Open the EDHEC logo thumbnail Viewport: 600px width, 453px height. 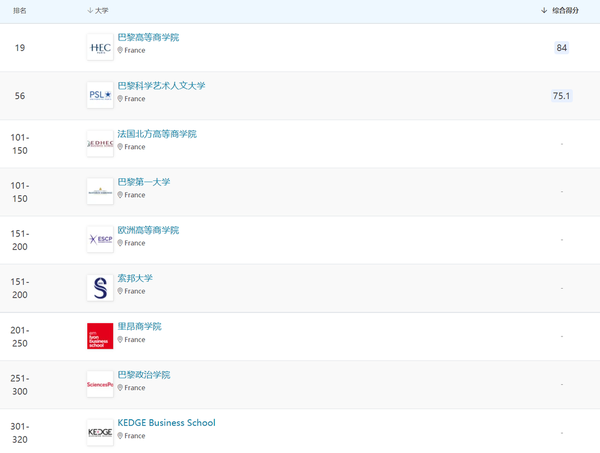tap(100, 143)
